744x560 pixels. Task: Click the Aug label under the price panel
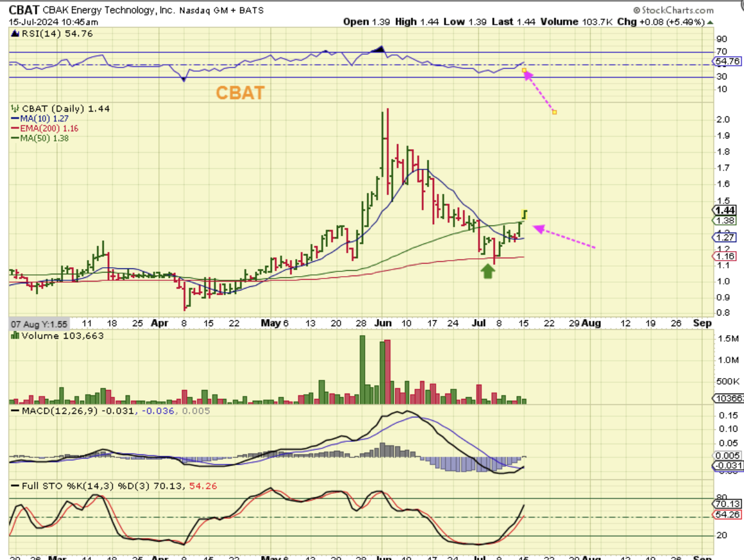click(590, 323)
